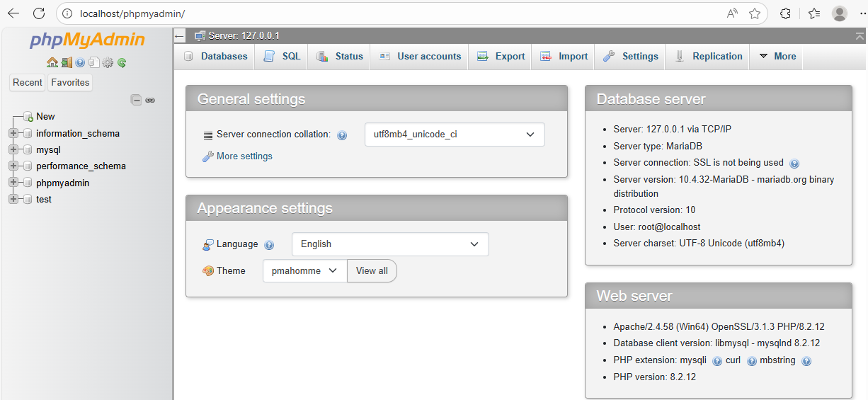Open the Theme dropdown showing pmahomme

(304, 270)
